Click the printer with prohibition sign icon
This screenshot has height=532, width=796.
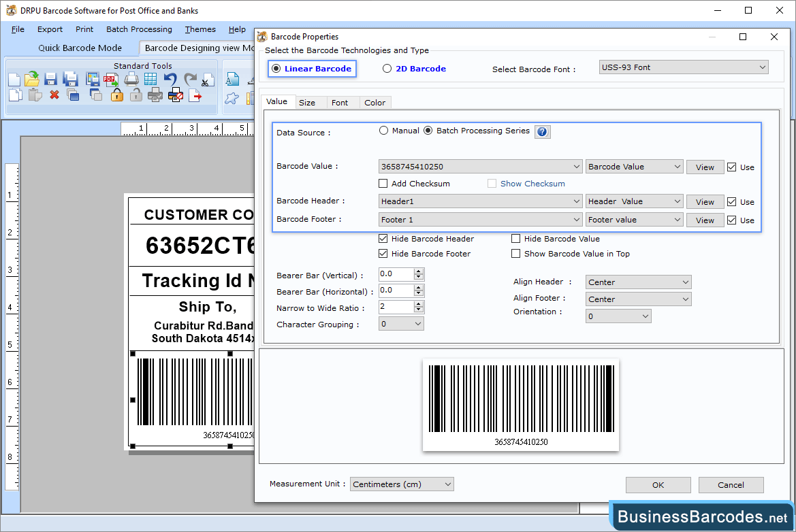[176, 95]
